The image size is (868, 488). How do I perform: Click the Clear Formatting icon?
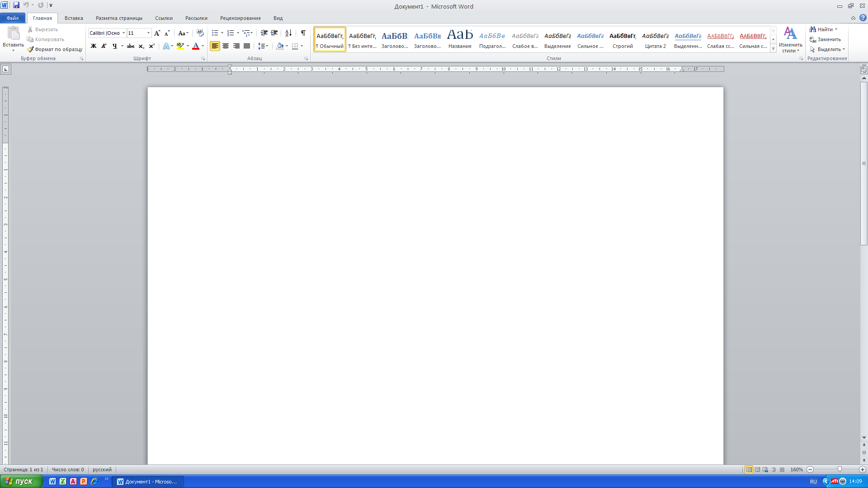[200, 33]
